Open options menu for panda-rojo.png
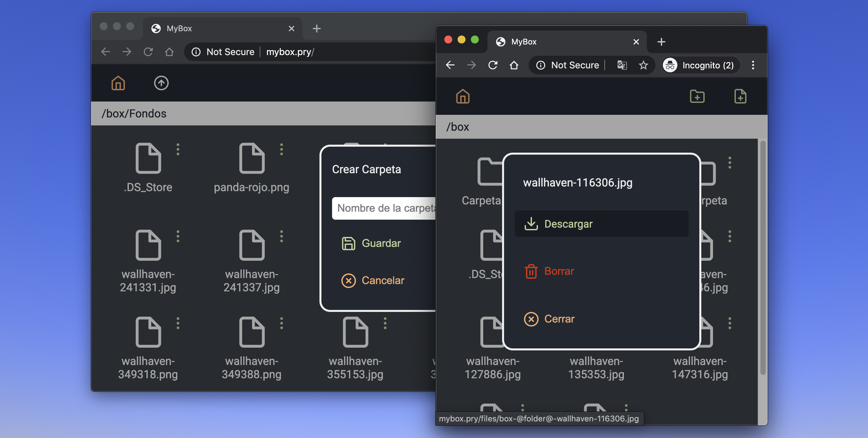 (x=281, y=149)
